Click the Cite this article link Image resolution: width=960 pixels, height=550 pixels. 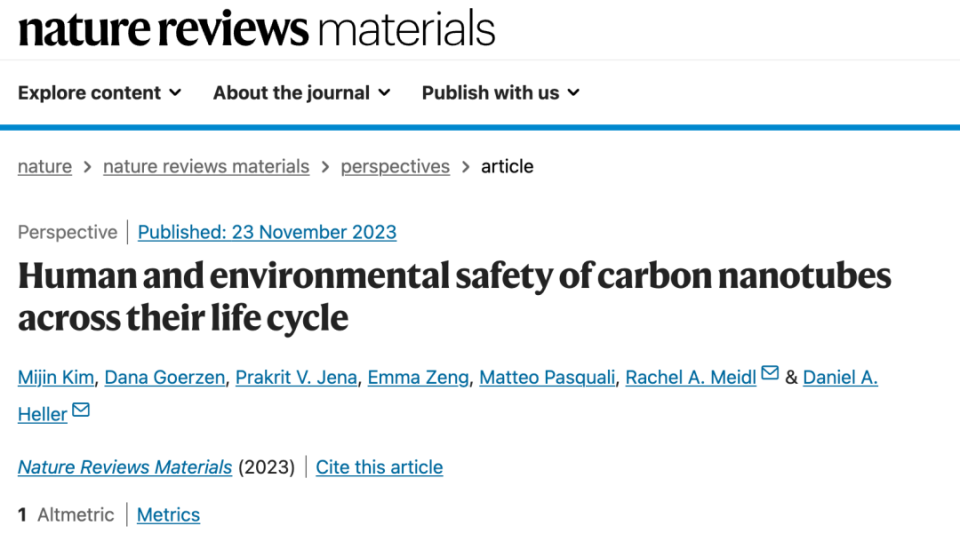tap(380, 467)
